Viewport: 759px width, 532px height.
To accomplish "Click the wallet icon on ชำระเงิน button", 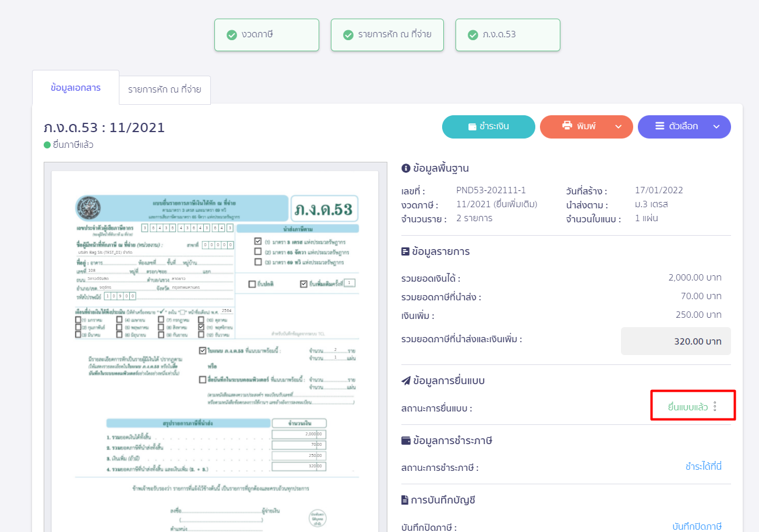I will pos(472,126).
